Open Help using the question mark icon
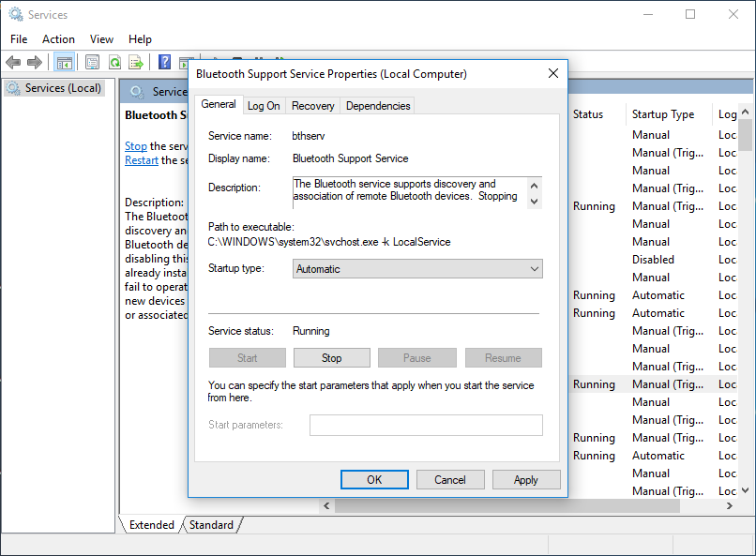Screen dimensions: 756x556 [x=163, y=62]
